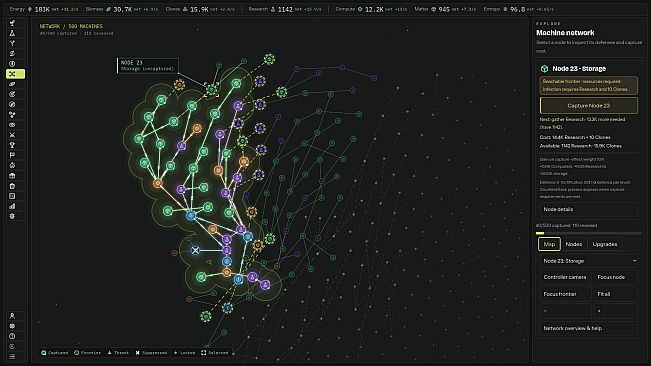
Task: Click the Entropy resource icon in top bar
Action: [x=505, y=9]
